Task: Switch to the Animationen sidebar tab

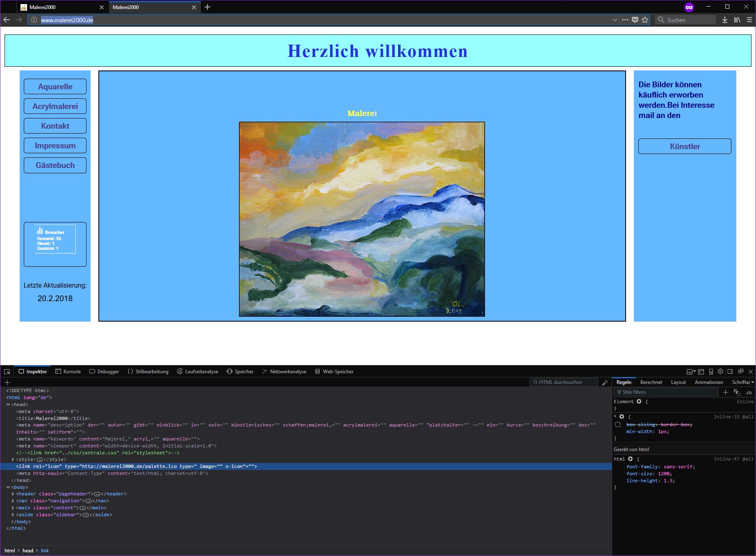Action: [x=709, y=382]
